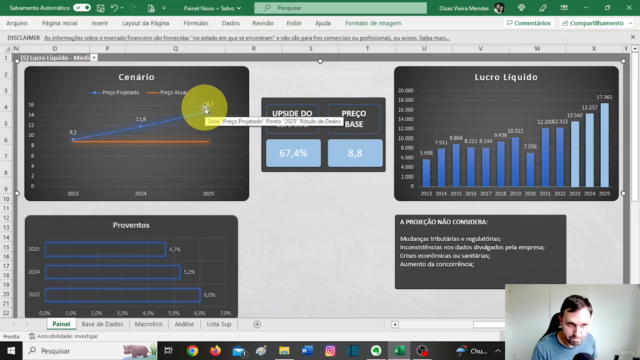The width and height of the screenshot is (640, 360).
Task: Click the 67,4% upside value box
Action: tap(293, 153)
